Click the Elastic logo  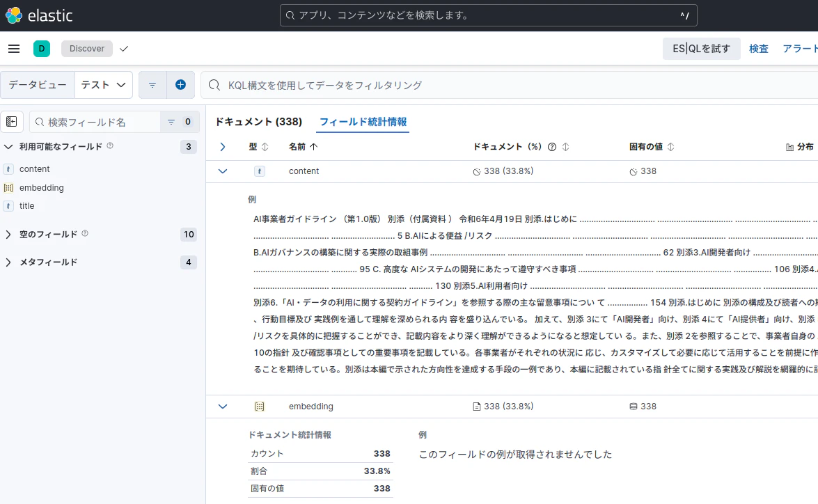click(39, 15)
